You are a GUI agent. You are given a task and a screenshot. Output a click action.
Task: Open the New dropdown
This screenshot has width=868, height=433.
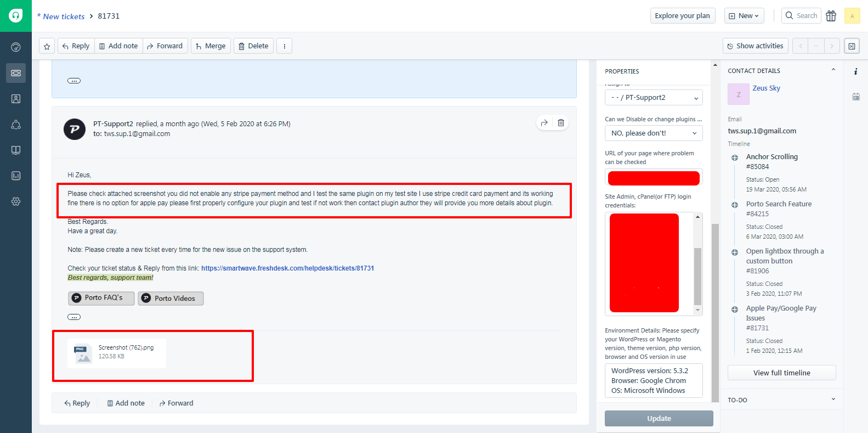point(744,16)
